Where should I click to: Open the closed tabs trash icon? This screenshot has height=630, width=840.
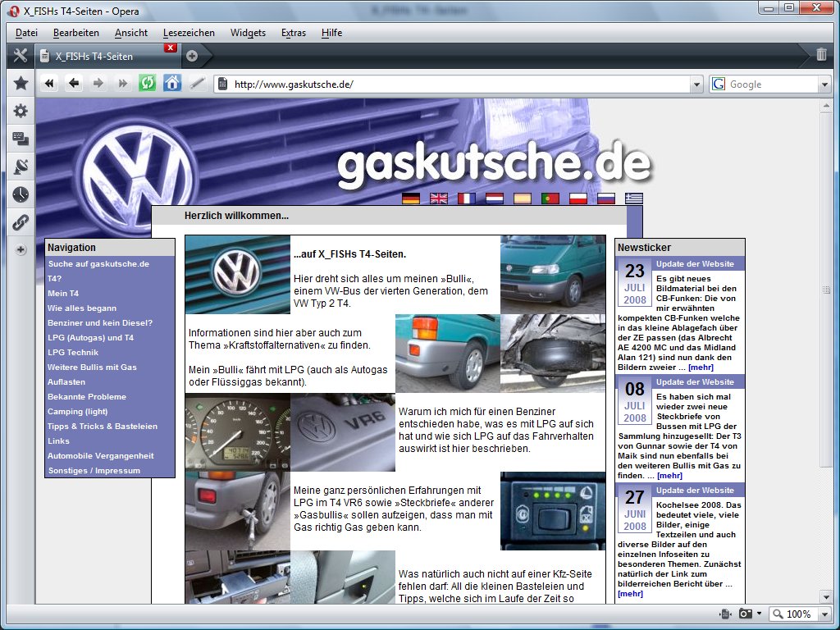coord(821,55)
